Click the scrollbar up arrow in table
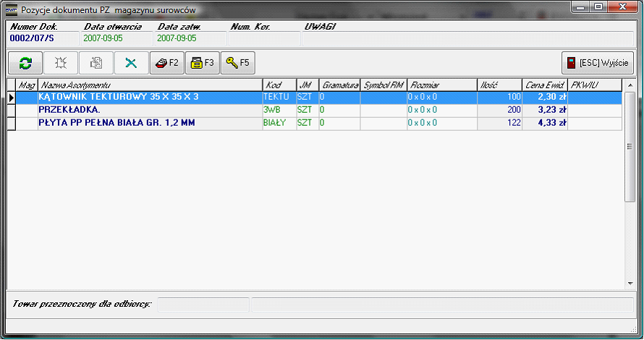Screen dimensions: 644x340 630,85
